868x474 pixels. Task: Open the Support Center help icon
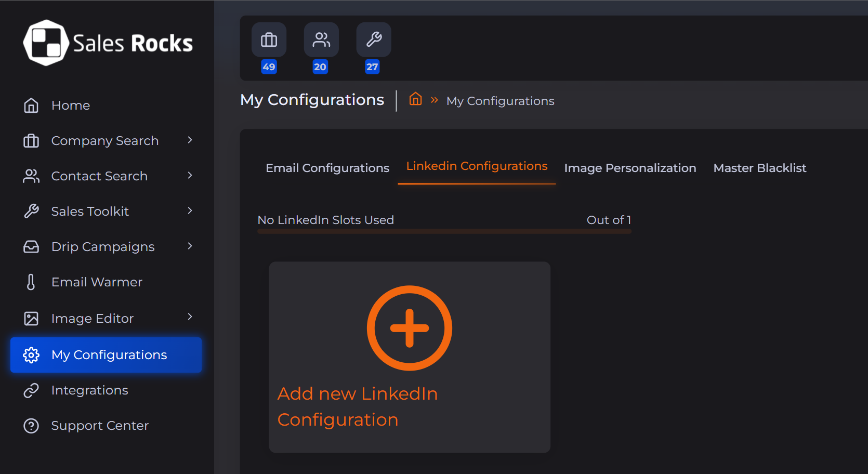31,426
